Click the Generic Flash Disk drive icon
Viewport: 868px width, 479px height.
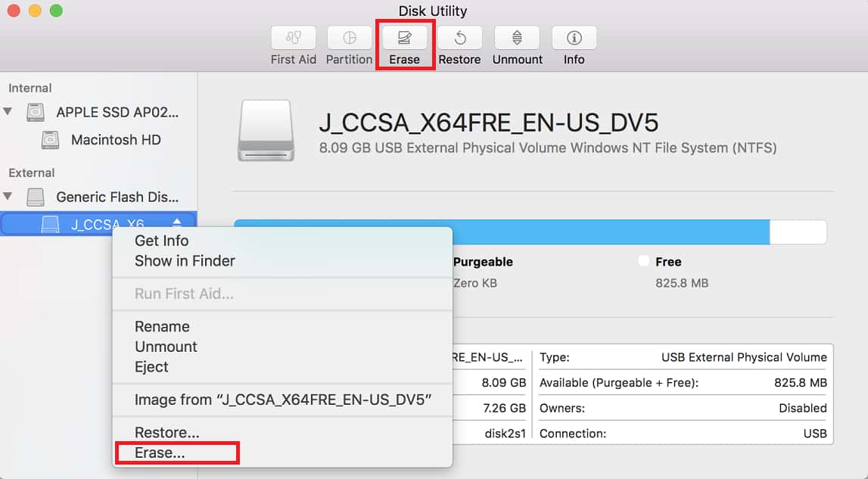coord(36,198)
